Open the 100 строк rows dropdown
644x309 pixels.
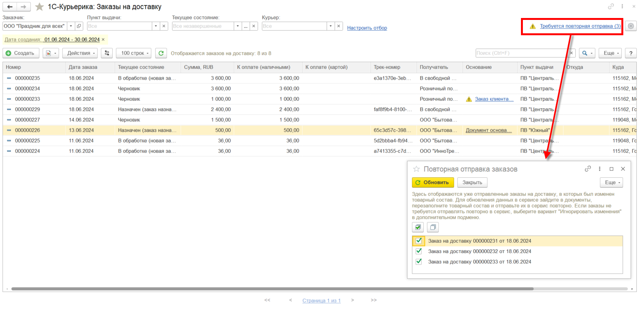(x=133, y=53)
